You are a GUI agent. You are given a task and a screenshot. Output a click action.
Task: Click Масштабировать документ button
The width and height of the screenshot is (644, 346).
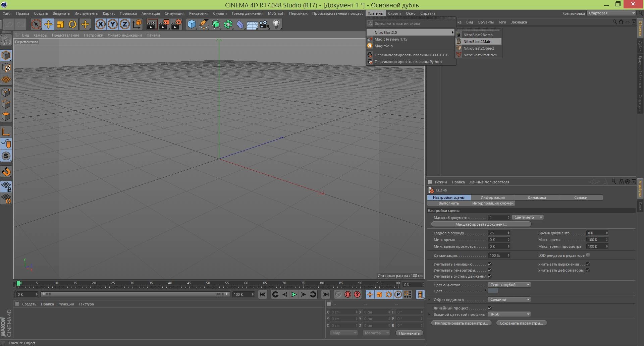click(481, 224)
